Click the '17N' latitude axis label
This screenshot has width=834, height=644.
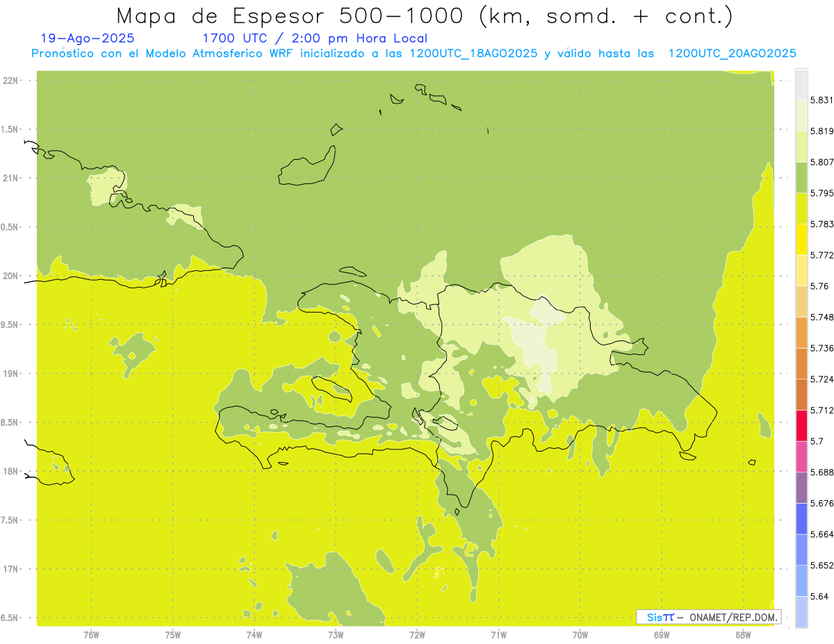(x=10, y=569)
